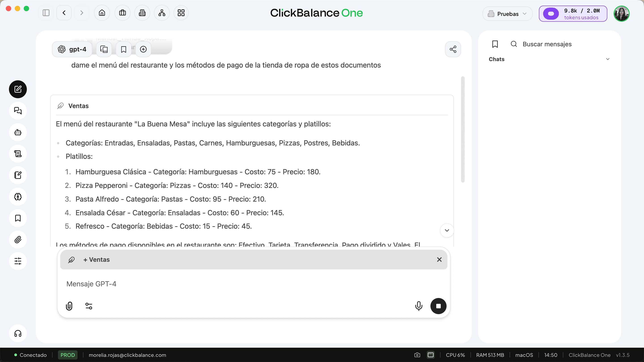
Task: Click the Conectado status indicator
Action: point(31,355)
